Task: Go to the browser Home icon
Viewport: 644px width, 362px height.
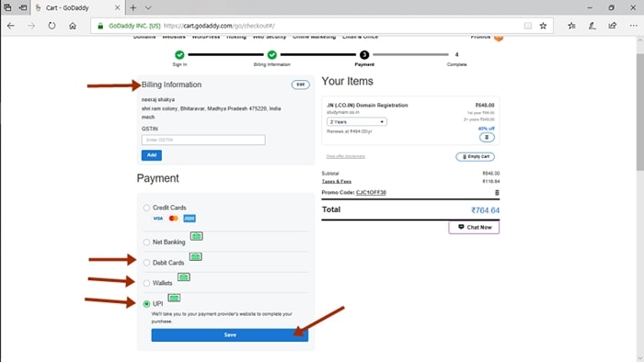Action: [x=73, y=26]
